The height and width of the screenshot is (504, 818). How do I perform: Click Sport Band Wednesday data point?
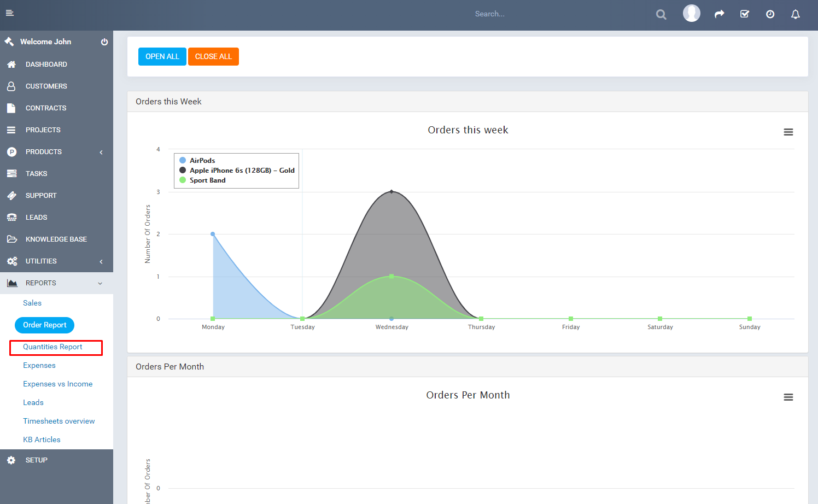click(x=392, y=277)
